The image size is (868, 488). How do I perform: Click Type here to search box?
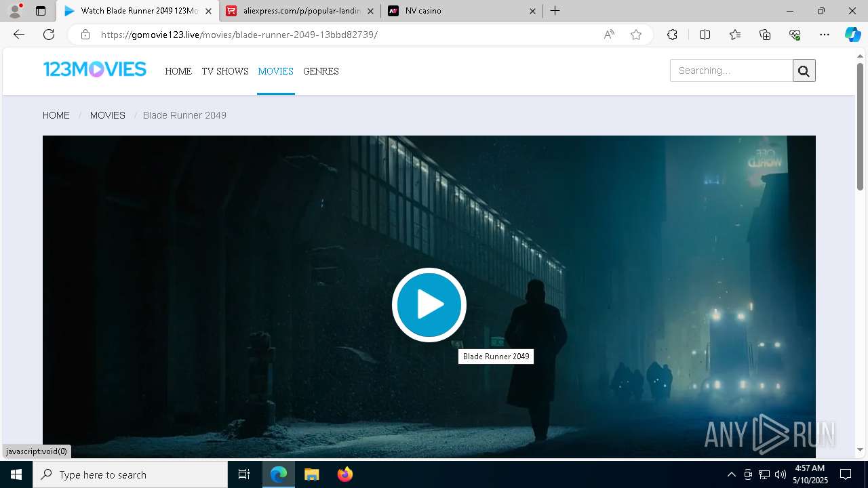130,474
